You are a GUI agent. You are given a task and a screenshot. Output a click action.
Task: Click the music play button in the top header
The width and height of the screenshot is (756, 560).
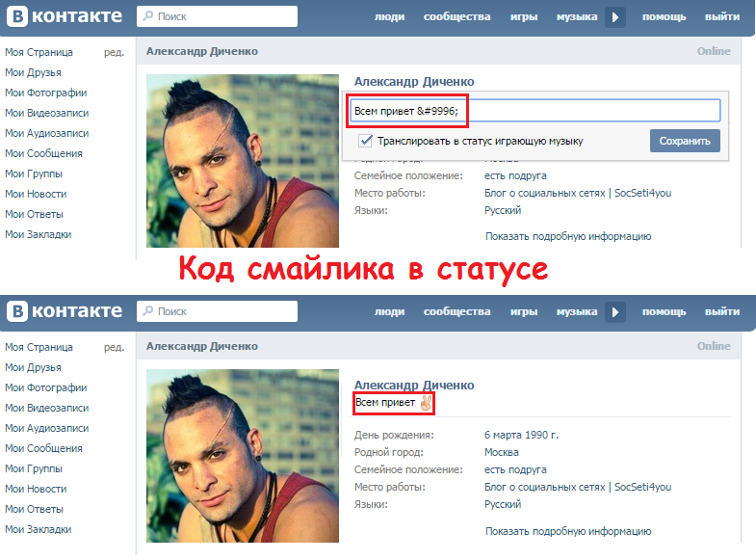click(615, 17)
